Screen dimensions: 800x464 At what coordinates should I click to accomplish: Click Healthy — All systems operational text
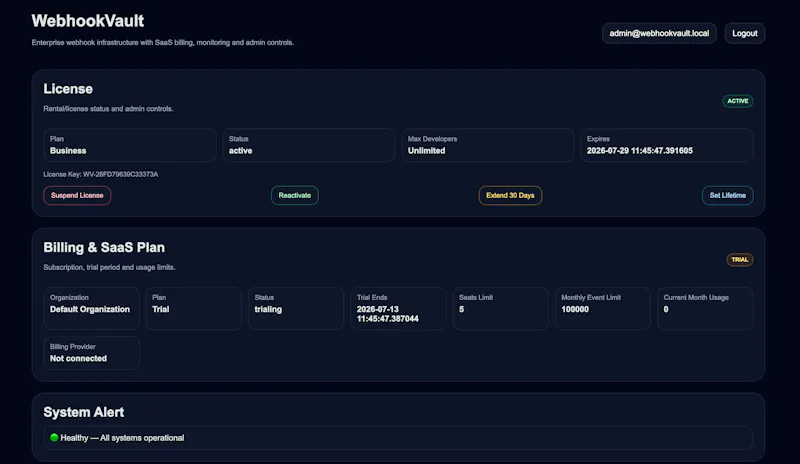click(122, 438)
